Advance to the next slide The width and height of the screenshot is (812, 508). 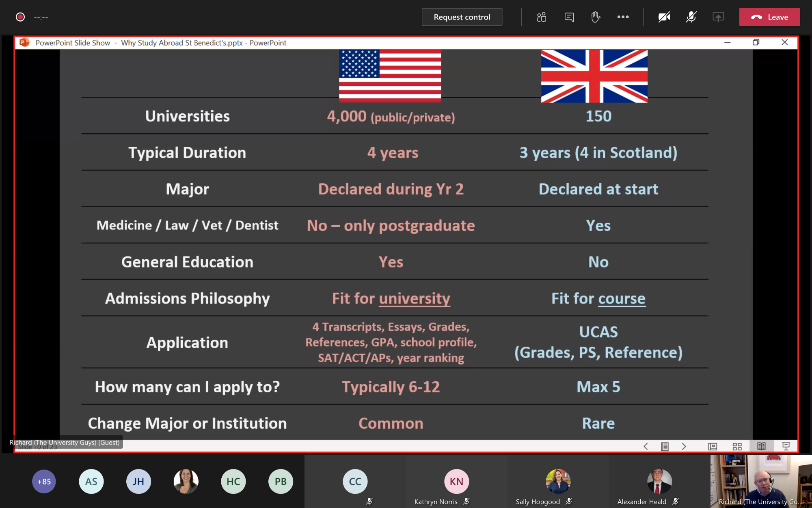pyautogui.click(x=684, y=446)
